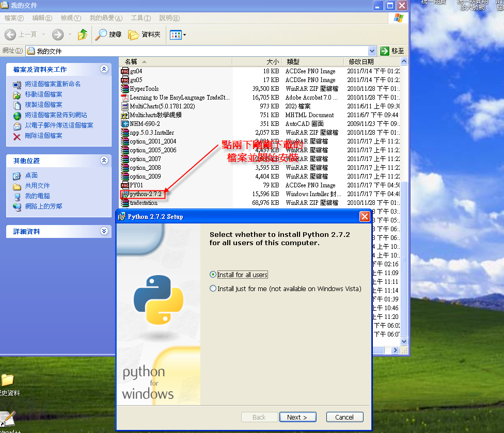The height and width of the screenshot is (433, 504).
Task: Select the python-2.7.2 installer file icon
Action: coord(125,195)
